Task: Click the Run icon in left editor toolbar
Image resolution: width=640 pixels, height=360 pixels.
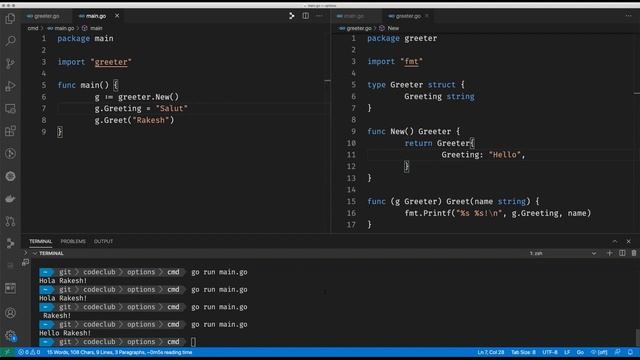Action: pos(291,16)
